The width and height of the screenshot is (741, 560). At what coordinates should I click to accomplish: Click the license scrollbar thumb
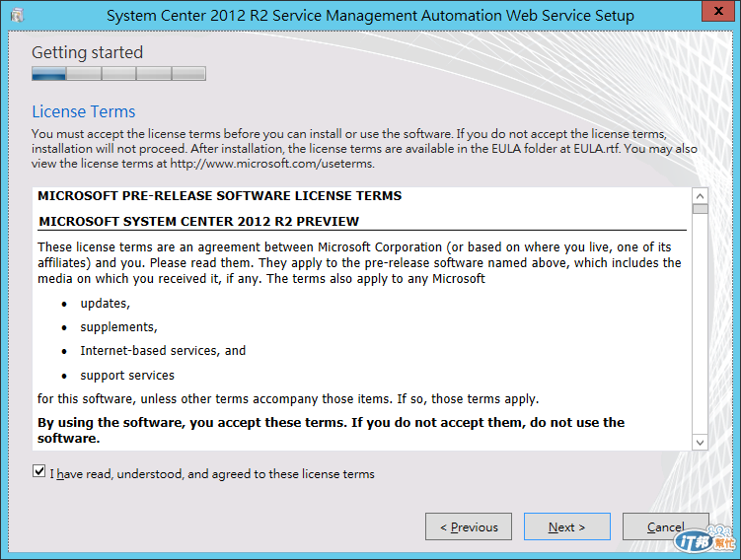pos(700,209)
